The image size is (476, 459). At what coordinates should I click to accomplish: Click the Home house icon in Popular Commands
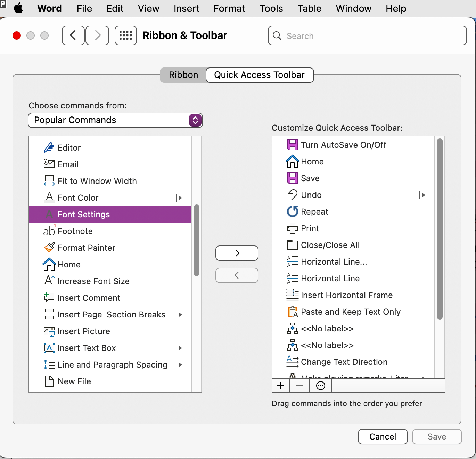click(49, 264)
